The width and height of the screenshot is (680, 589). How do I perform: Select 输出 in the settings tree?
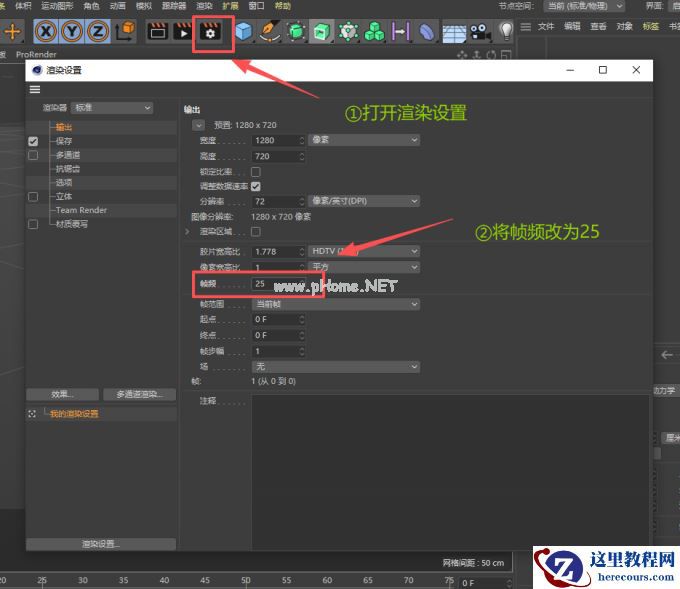point(64,127)
